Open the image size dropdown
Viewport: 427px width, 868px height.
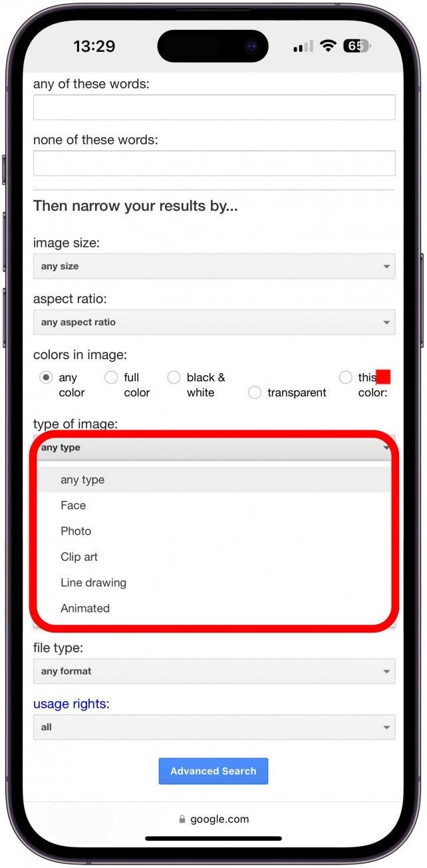tap(214, 266)
